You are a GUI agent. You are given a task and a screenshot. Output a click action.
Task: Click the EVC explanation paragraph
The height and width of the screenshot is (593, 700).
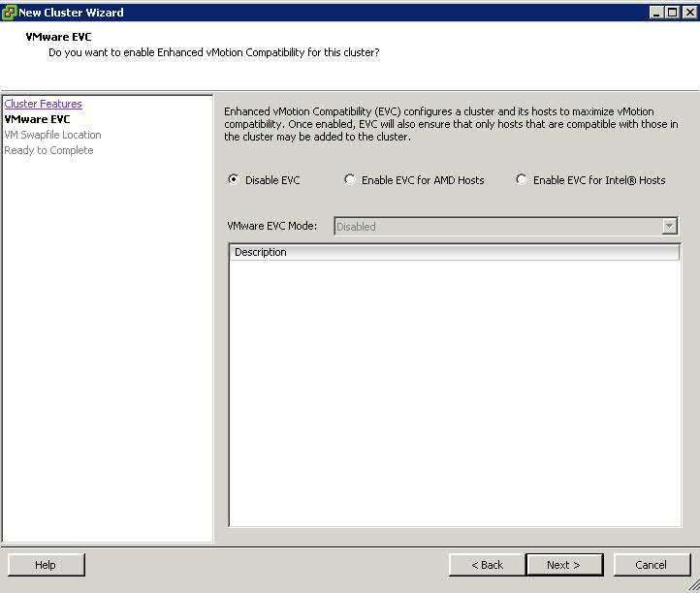click(451, 124)
